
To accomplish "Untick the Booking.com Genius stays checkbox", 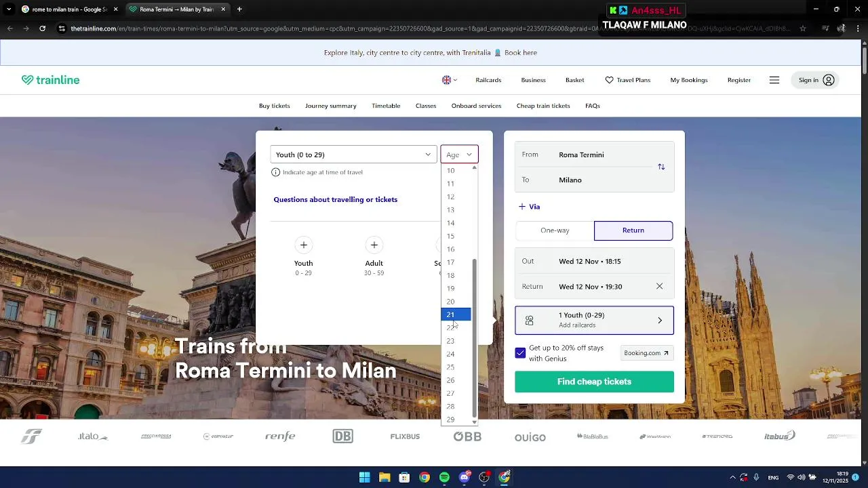I will (520, 353).
